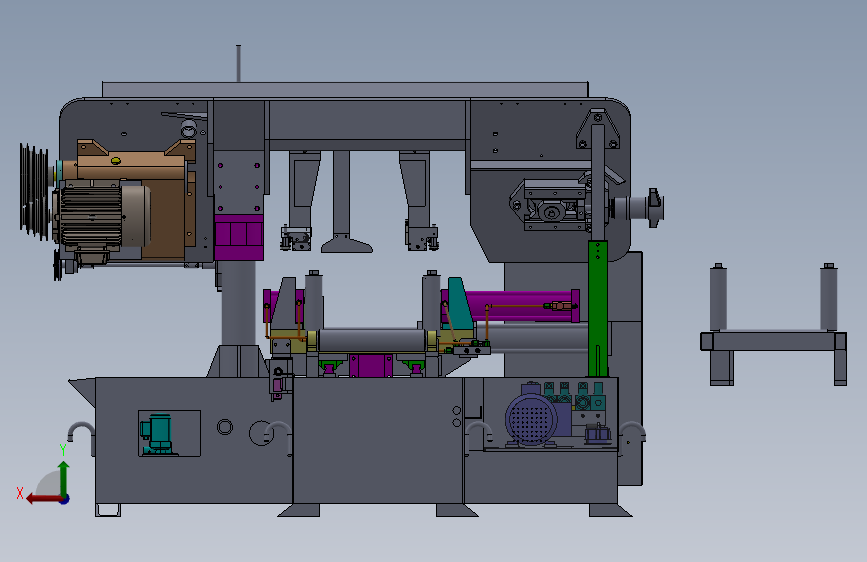
Task: Select the blade tension handwheel on the right
Action: pyautogui.click(x=655, y=207)
